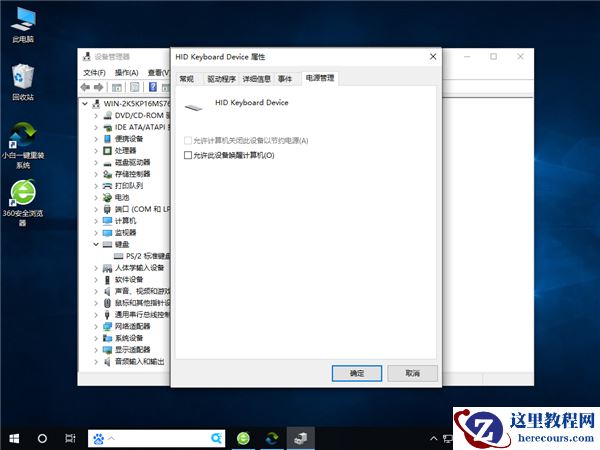Select the 存储控制器 icon

click(108, 174)
